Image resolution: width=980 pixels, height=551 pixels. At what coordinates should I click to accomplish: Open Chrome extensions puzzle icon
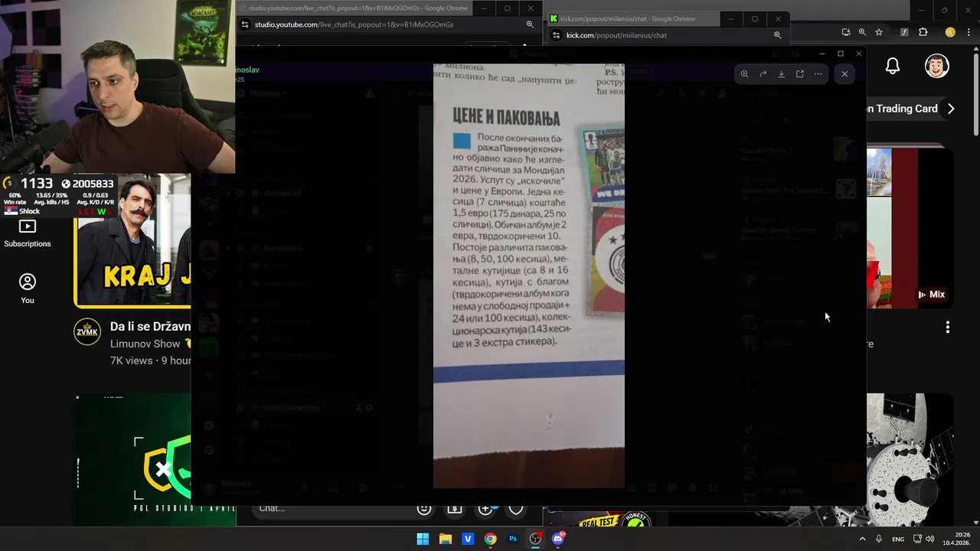click(x=923, y=32)
